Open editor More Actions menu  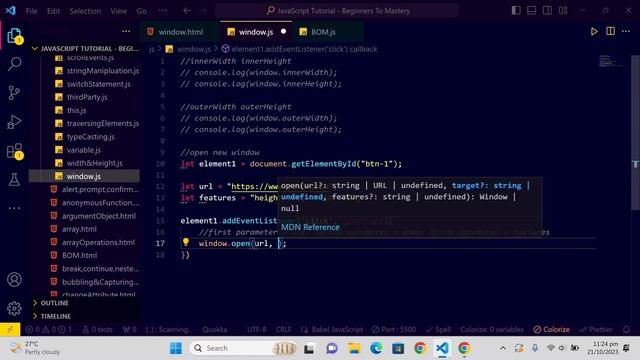click(626, 31)
